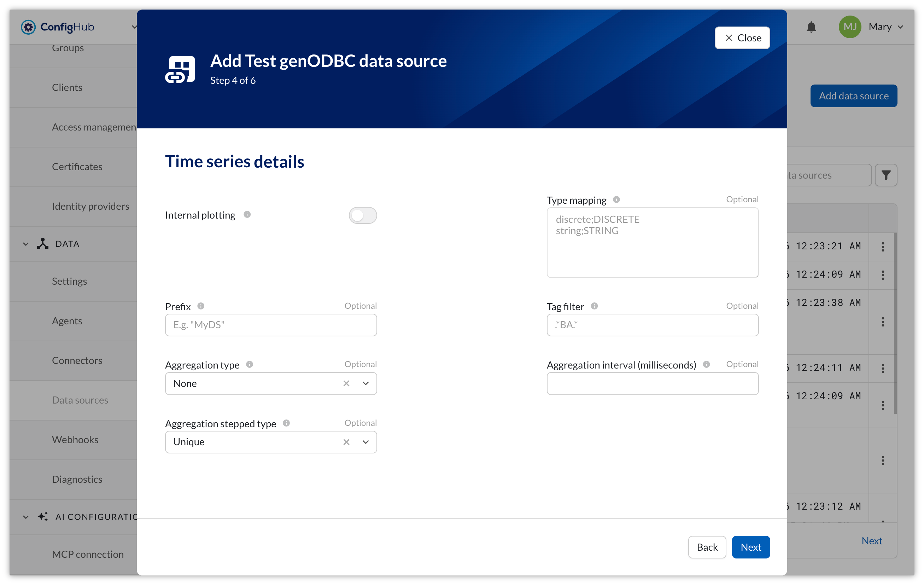Open row menu for 12:23:21 AM entry
Screen dimensions: 924x585
click(x=883, y=247)
